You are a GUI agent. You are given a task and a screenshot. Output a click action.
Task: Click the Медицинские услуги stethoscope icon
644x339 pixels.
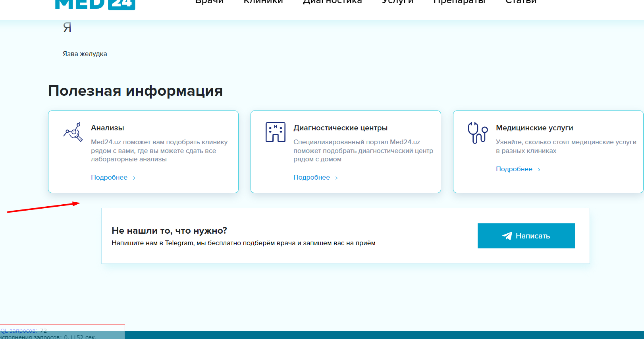click(x=478, y=132)
